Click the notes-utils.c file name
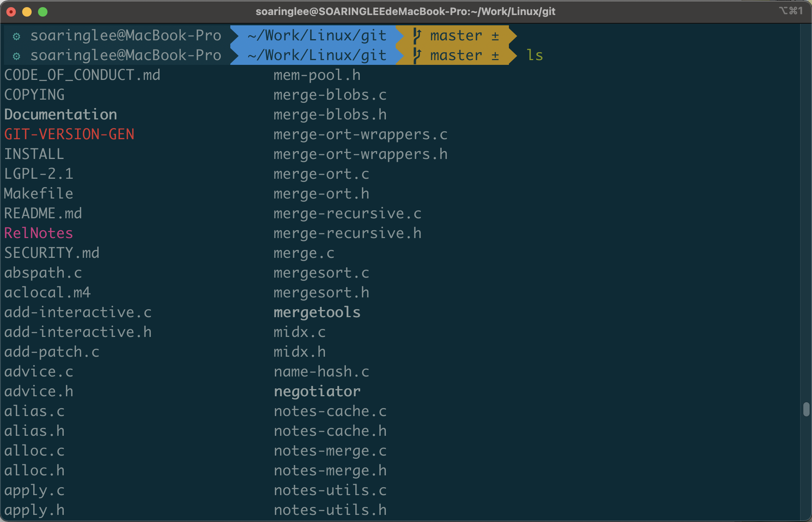Image resolution: width=812 pixels, height=522 pixels. (330, 490)
